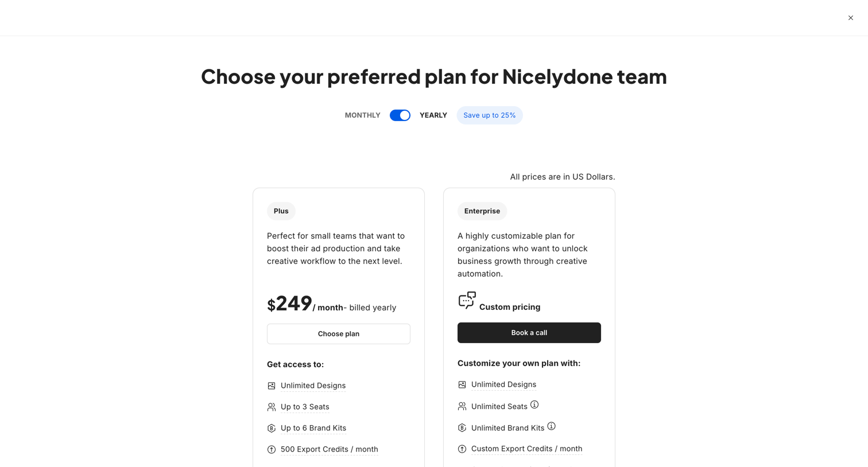The height and width of the screenshot is (467, 868).
Task: Toggle the Monthly/Yearly billing switch
Action: pyautogui.click(x=400, y=115)
